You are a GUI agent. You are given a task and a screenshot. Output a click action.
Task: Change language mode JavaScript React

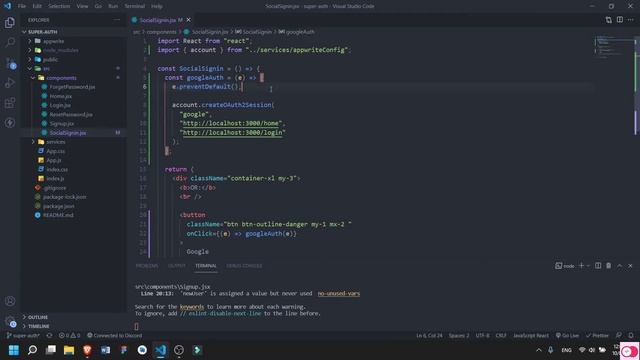[x=531, y=336]
